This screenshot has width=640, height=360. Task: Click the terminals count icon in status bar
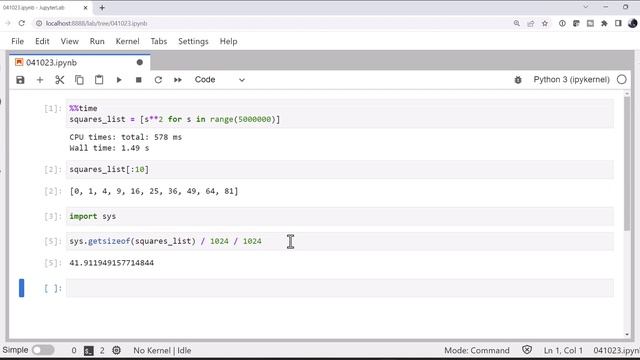(89, 351)
